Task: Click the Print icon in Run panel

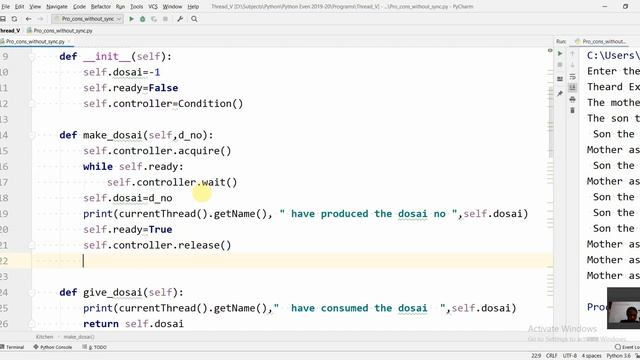Action: pos(572,99)
